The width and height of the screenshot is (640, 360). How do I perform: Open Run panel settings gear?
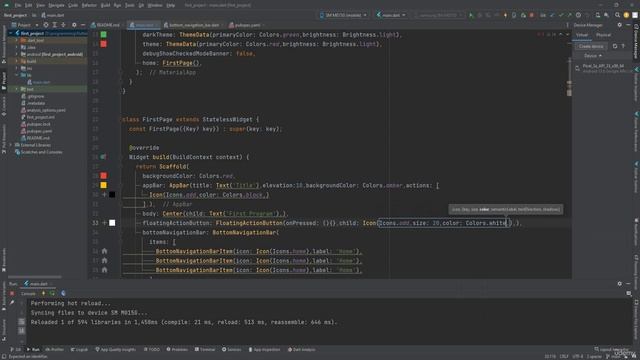619,284
